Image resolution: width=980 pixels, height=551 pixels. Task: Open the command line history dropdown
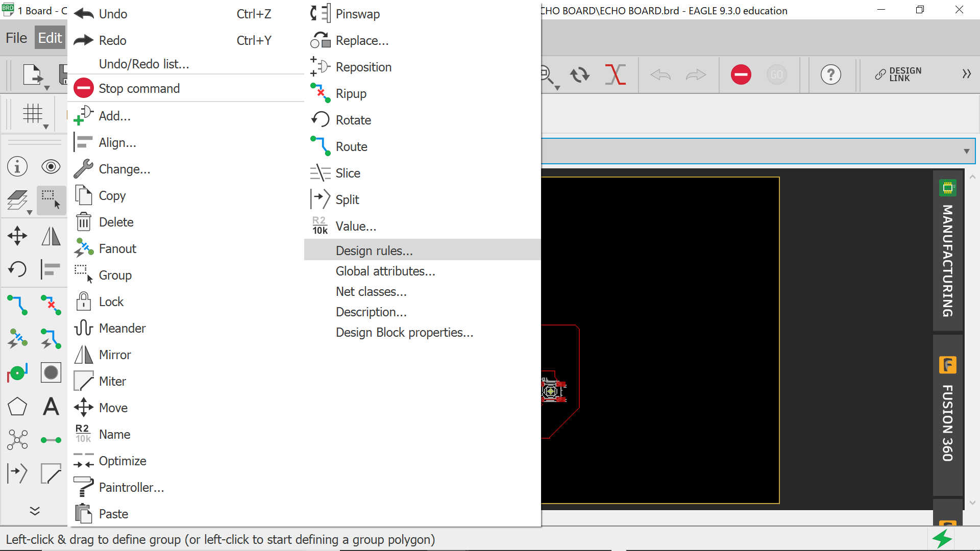pyautogui.click(x=966, y=151)
